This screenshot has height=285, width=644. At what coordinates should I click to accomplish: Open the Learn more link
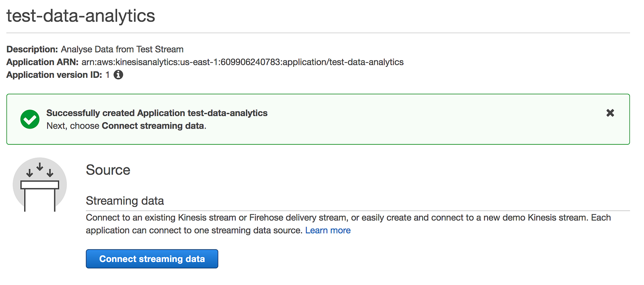328,230
